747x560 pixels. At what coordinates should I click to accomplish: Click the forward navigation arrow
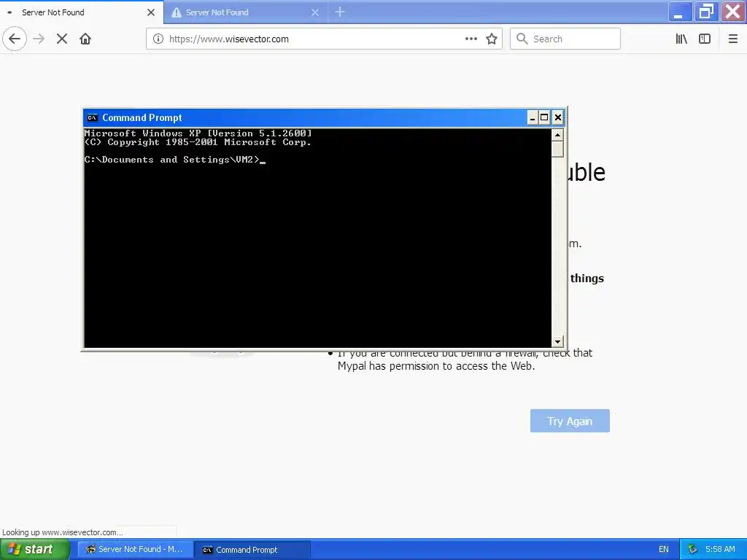(x=39, y=39)
